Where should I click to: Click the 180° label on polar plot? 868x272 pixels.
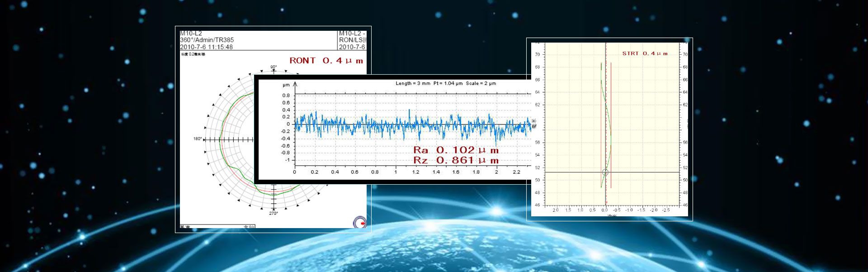click(198, 139)
